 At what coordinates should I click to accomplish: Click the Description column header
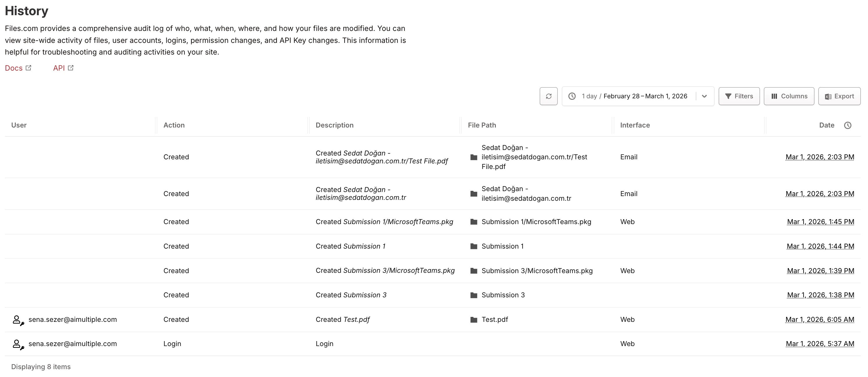pyautogui.click(x=335, y=125)
